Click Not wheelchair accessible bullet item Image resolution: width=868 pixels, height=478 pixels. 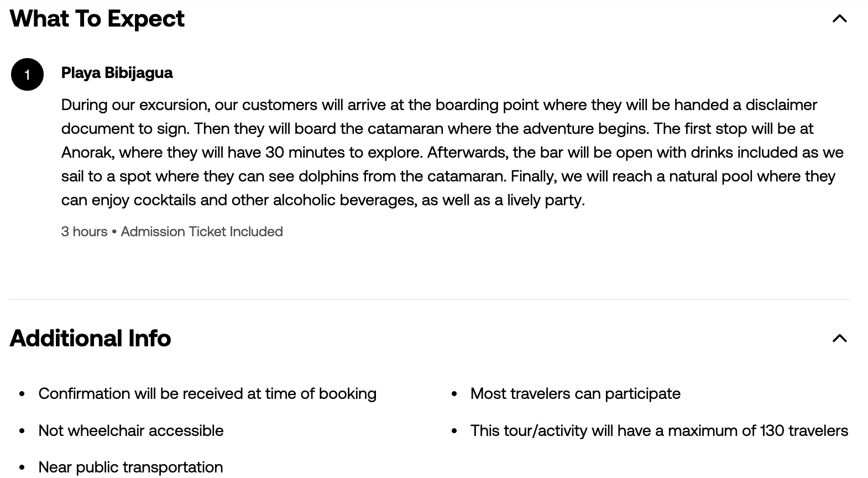pos(131,430)
